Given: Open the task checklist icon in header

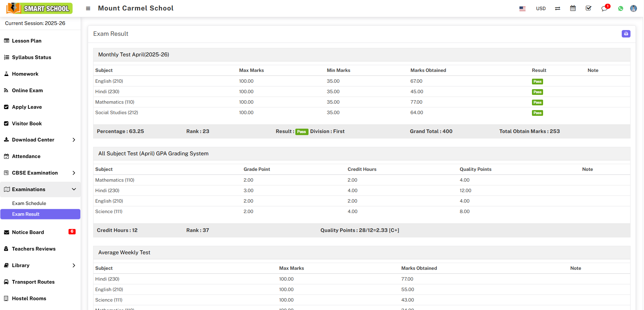Looking at the screenshot, I should pyautogui.click(x=588, y=8).
